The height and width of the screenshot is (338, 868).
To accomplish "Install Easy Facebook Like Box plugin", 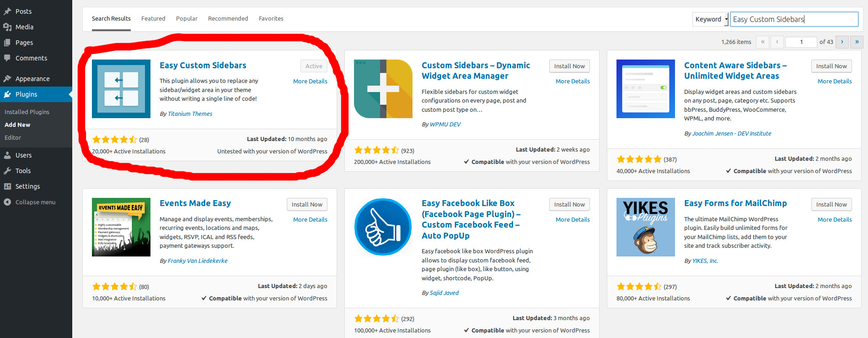I will click(569, 204).
